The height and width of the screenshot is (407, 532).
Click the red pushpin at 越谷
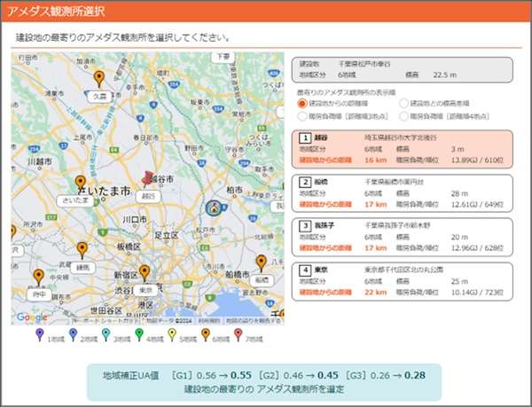coord(147,179)
